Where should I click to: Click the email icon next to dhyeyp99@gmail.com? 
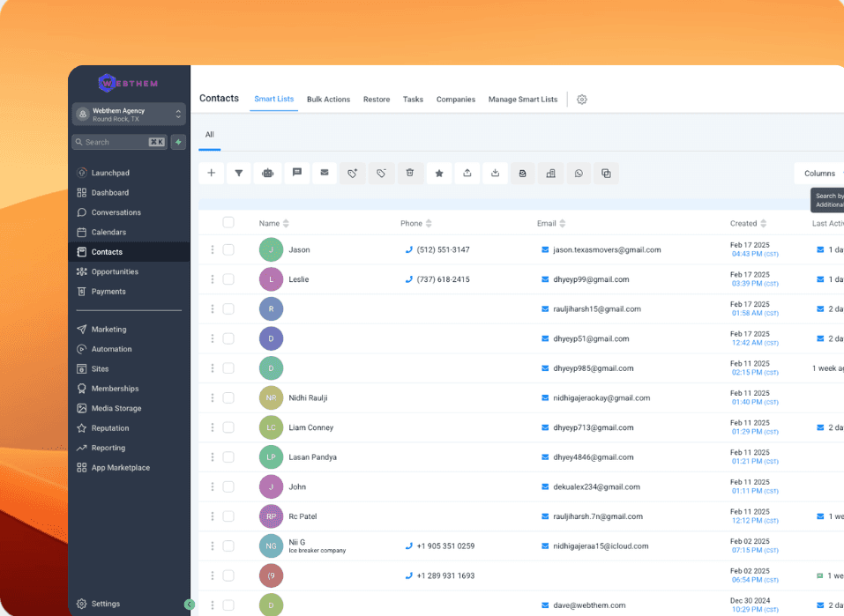pyautogui.click(x=545, y=279)
